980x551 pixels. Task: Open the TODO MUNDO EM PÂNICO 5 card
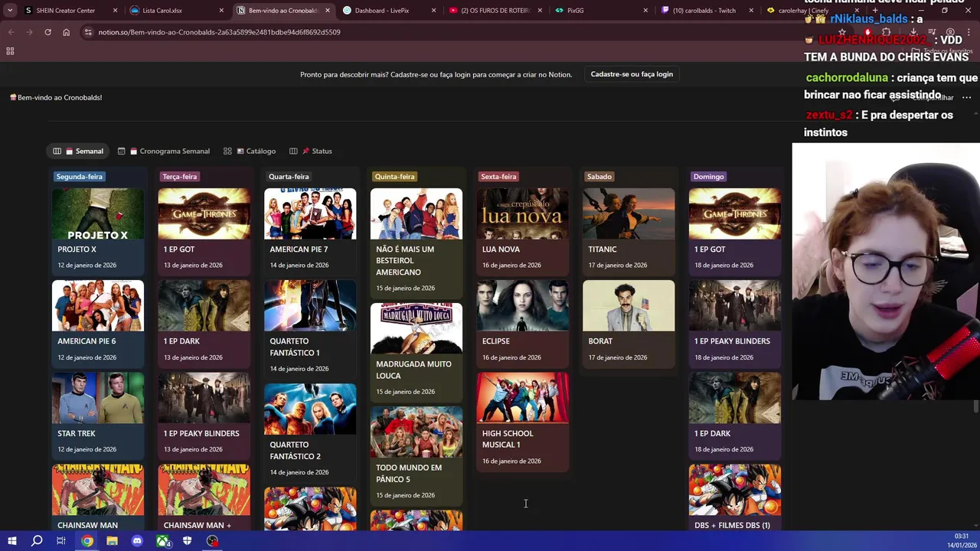[x=416, y=455]
